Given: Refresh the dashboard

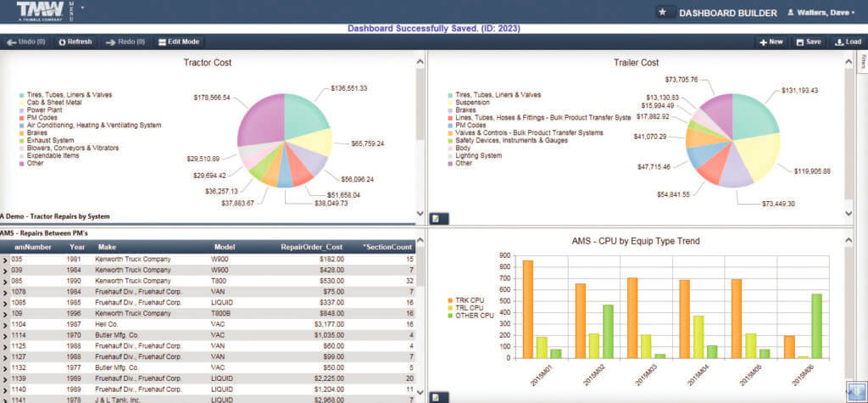Looking at the screenshot, I should tap(75, 42).
